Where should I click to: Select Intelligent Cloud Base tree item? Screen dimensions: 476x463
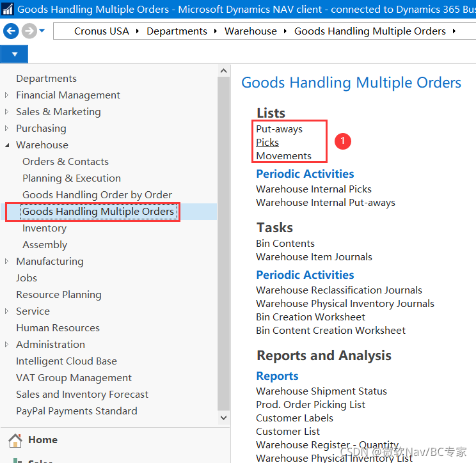pos(66,361)
